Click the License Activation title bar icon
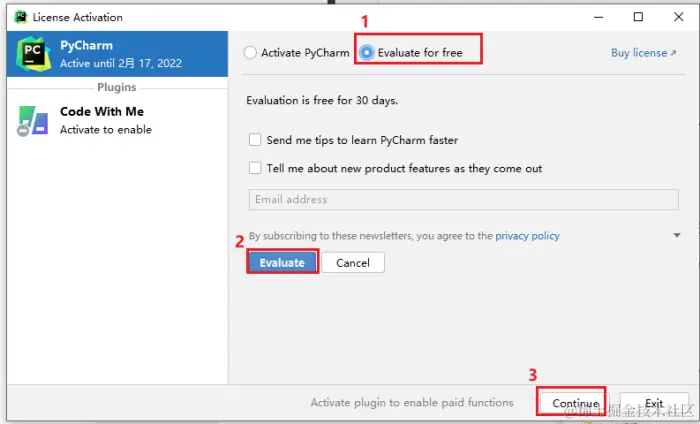The image size is (700, 424). pos(21,17)
